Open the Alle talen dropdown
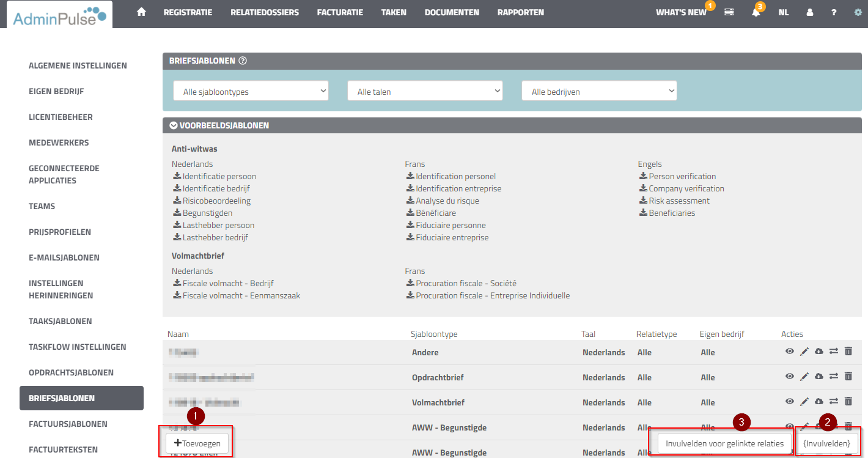The height and width of the screenshot is (458, 868). click(x=425, y=90)
